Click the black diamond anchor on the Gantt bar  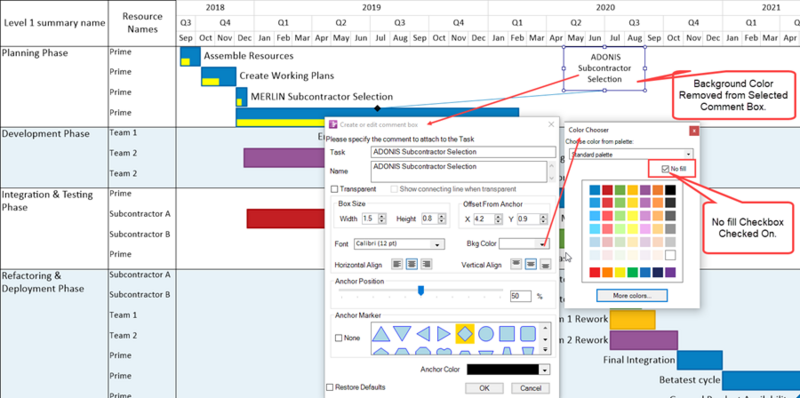[377, 108]
